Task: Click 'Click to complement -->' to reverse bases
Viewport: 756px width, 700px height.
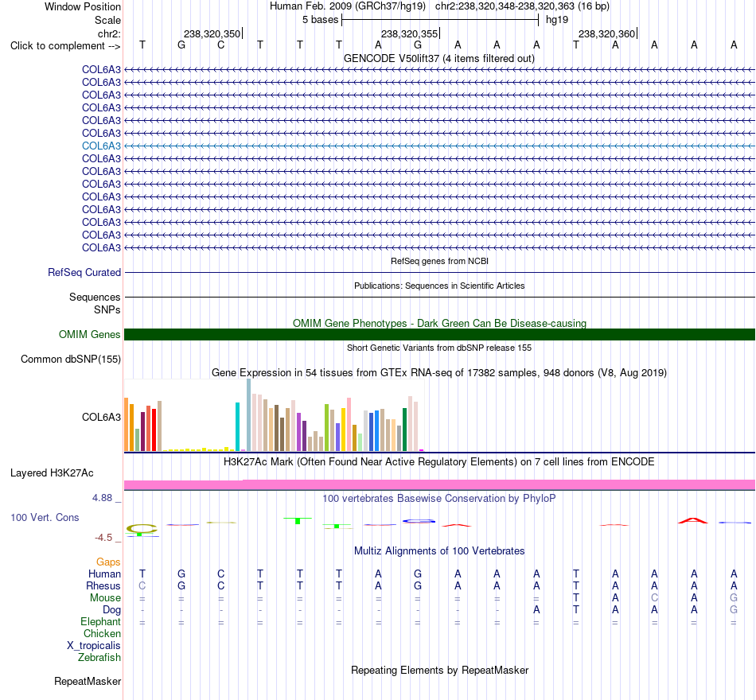Action: [65, 46]
